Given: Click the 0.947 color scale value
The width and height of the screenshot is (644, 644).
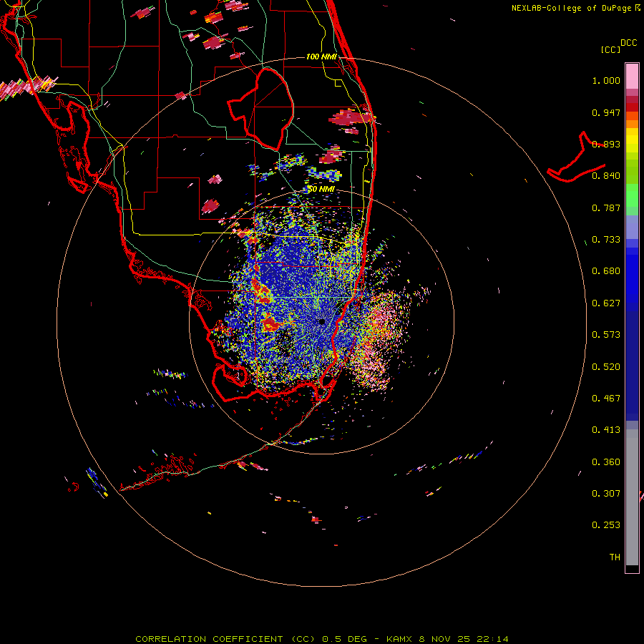Looking at the screenshot, I should 606,112.
